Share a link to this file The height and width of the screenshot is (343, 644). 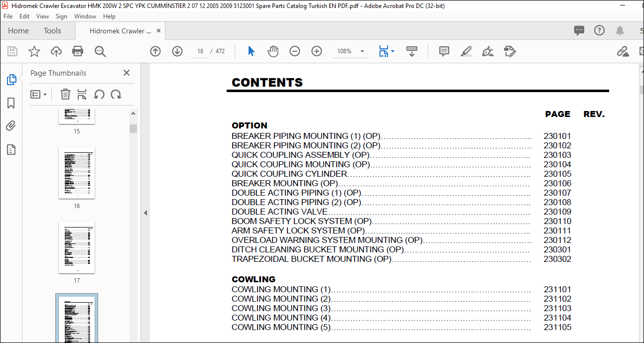click(x=623, y=51)
